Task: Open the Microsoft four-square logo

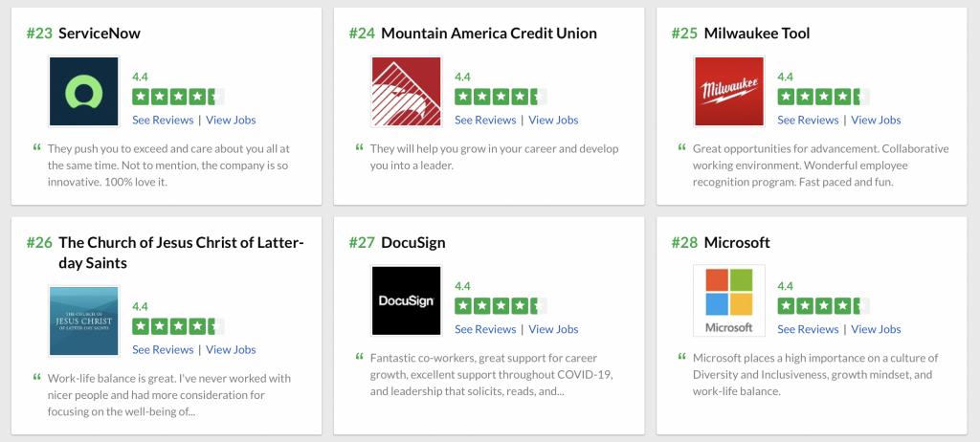Action: [x=728, y=300]
